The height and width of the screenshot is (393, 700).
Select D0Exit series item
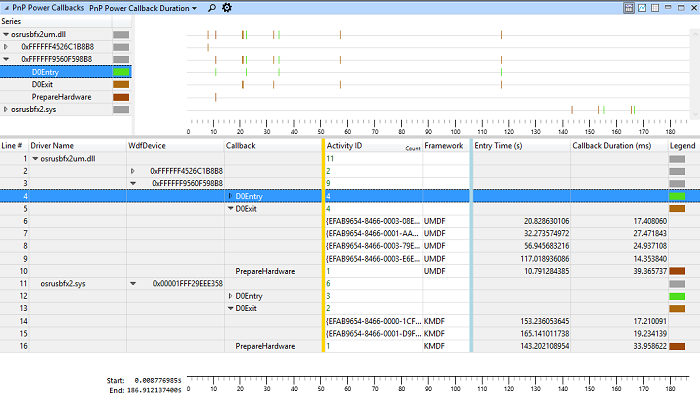(42, 84)
